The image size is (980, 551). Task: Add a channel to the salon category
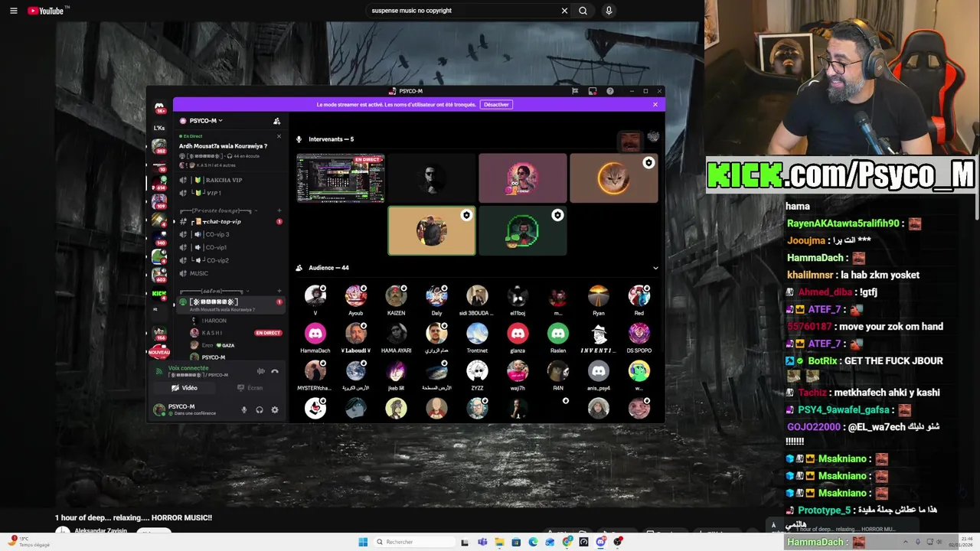coord(279,291)
